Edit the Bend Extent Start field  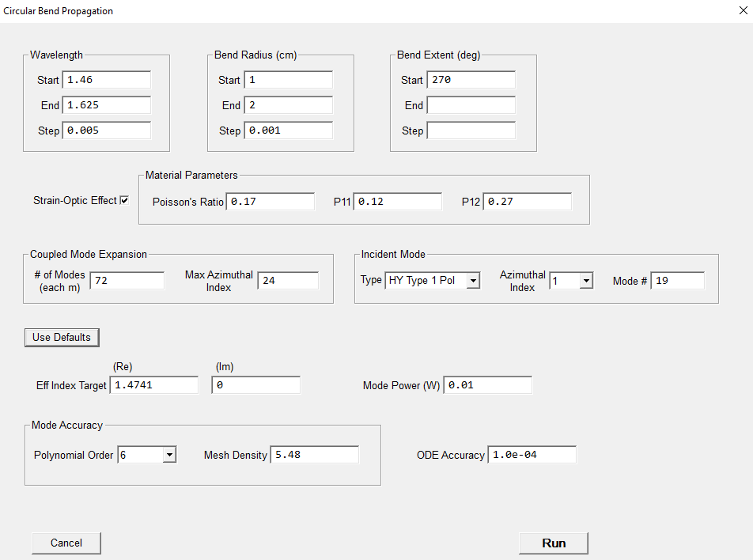coord(471,80)
